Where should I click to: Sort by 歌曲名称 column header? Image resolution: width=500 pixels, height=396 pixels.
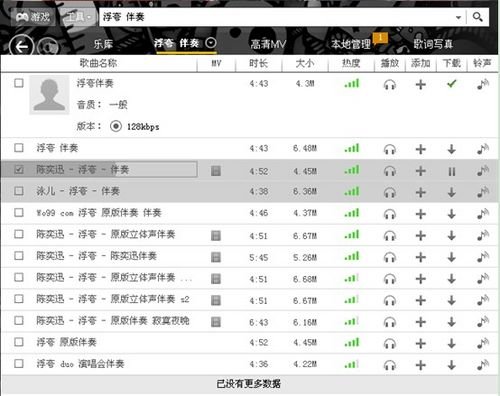click(98, 63)
